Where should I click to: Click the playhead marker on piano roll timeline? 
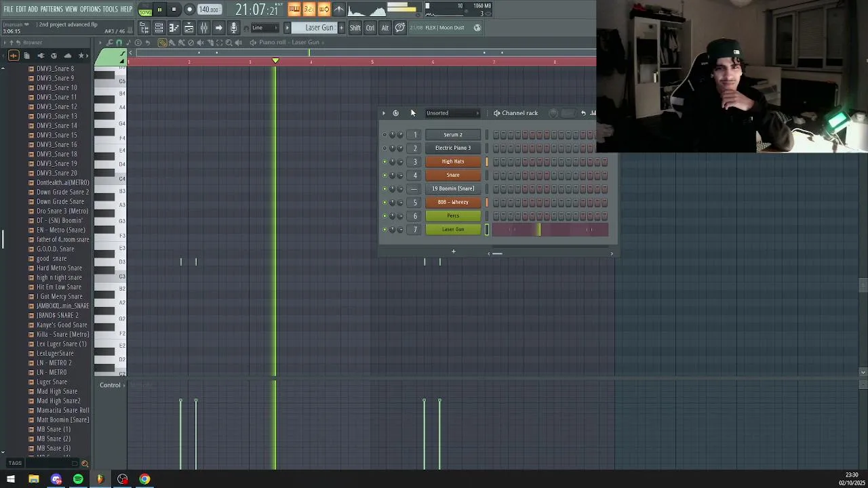click(x=275, y=61)
